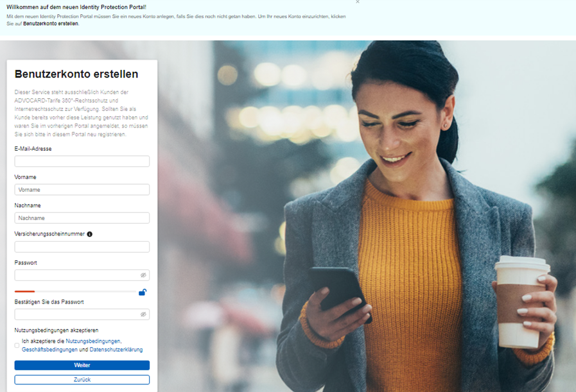This screenshot has width=576, height=392.
Task: Click into the Vorname text box
Action: [82, 190]
